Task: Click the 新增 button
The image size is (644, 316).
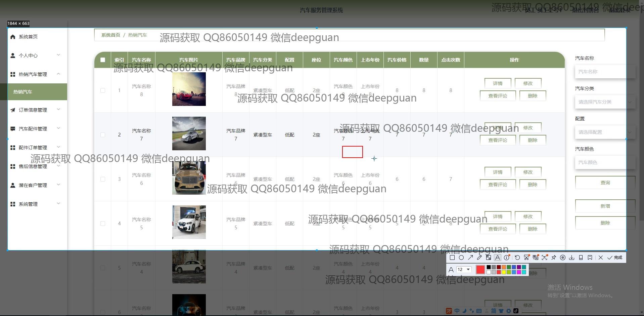Action: coord(605,206)
